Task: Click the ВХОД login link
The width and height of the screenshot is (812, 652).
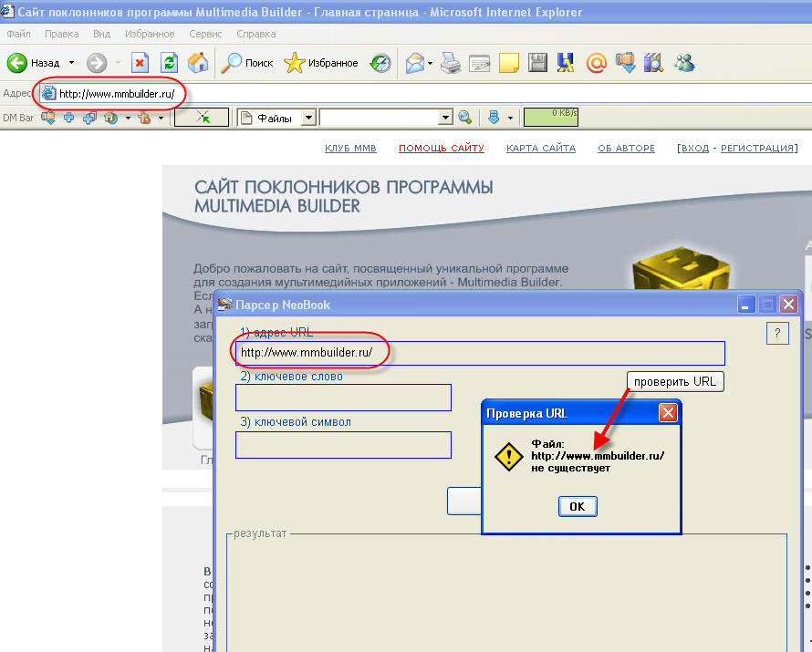Action: (x=695, y=148)
